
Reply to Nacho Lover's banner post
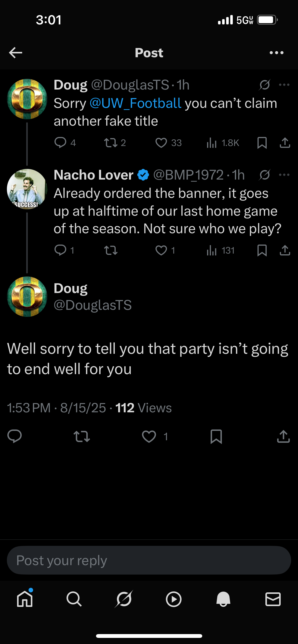60,251
